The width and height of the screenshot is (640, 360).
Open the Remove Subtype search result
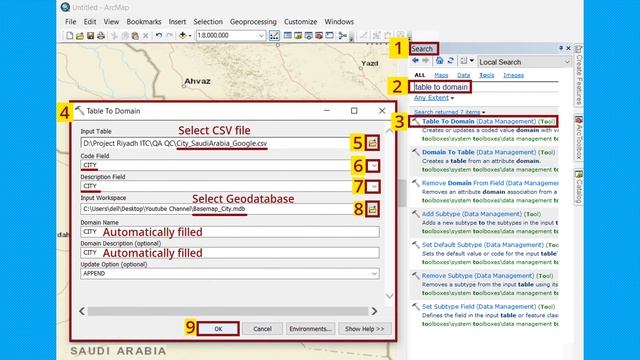pos(487,276)
